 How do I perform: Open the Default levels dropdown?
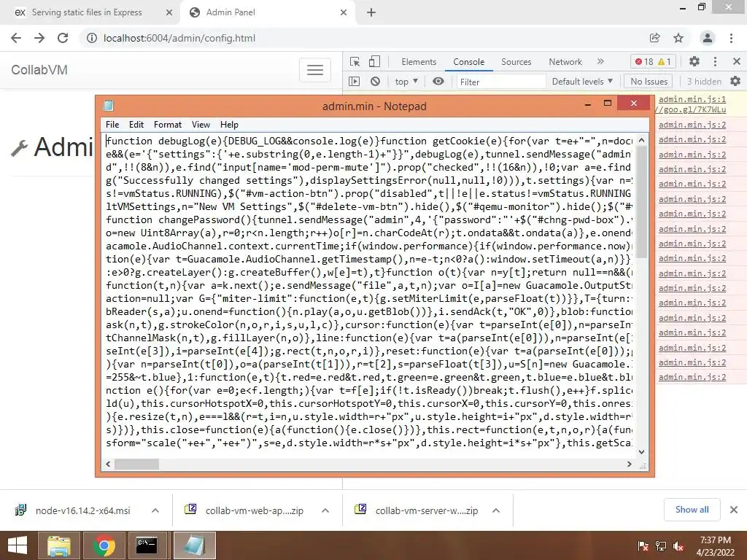pyautogui.click(x=582, y=82)
